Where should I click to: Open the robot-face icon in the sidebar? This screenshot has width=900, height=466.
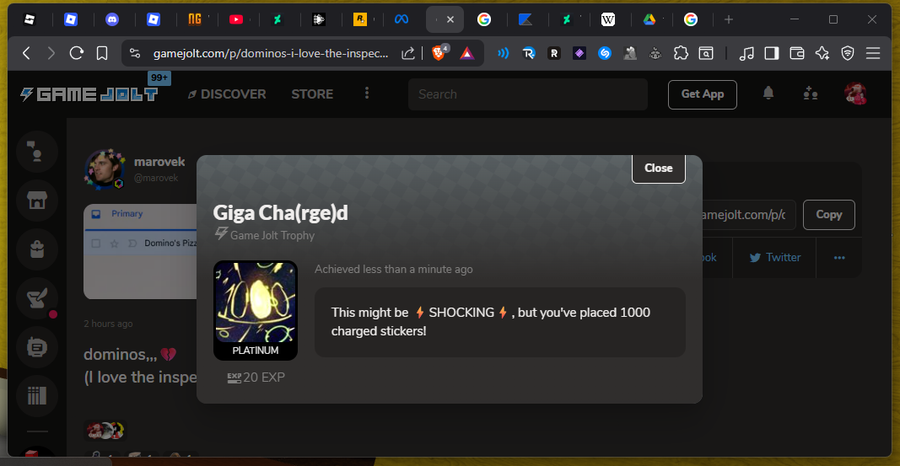(37, 347)
